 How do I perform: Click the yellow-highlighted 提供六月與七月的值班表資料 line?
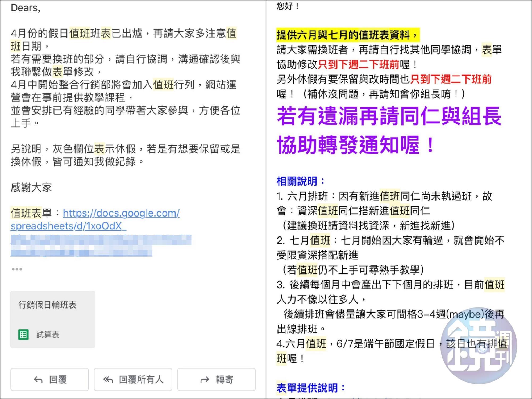click(348, 35)
